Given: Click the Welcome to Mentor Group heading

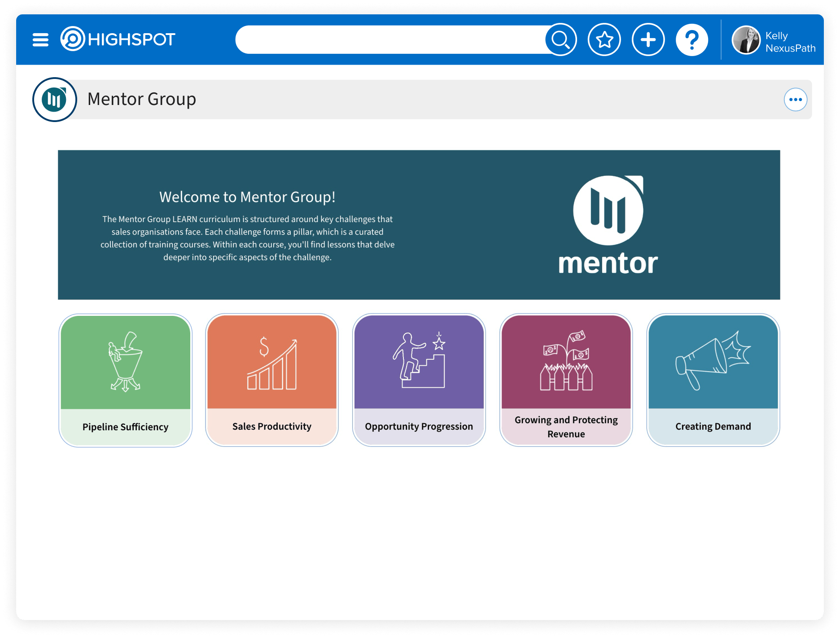Looking at the screenshot, I should tap(247, 197).
